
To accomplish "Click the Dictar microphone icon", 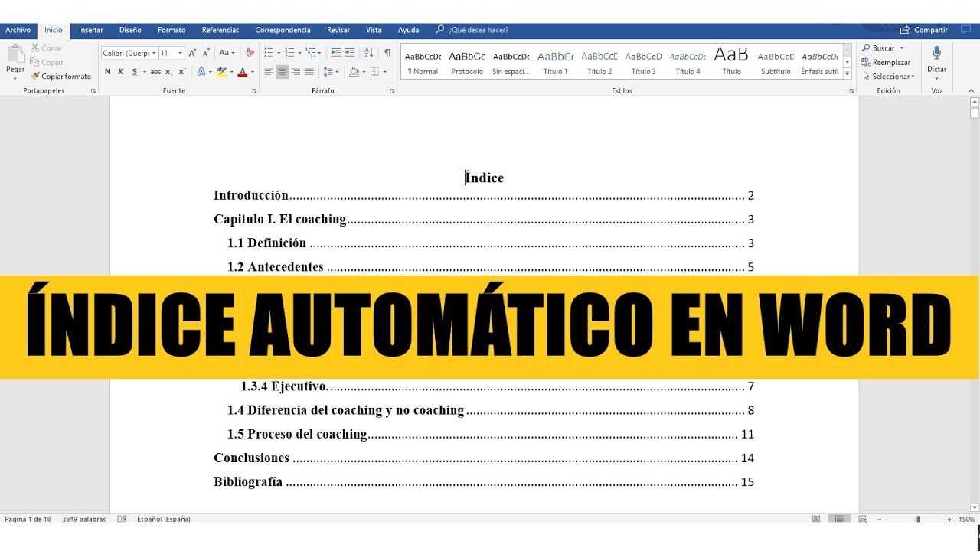I will pos(936,53).
